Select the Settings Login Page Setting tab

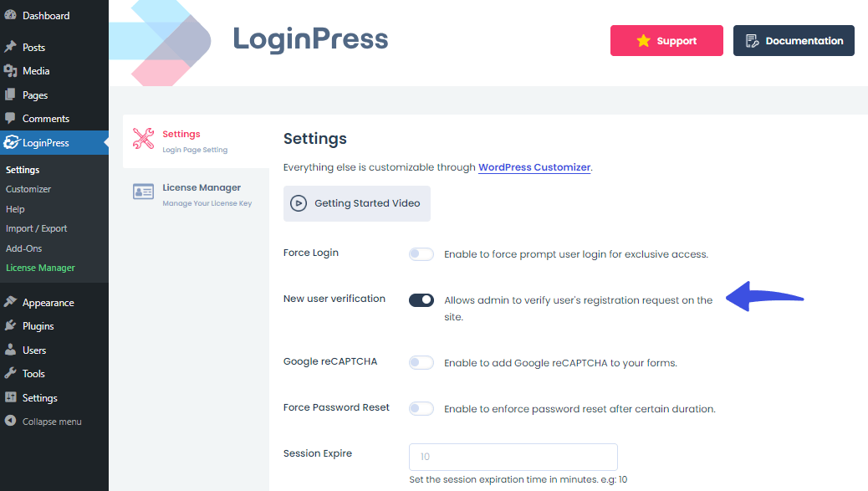point(196,141)
